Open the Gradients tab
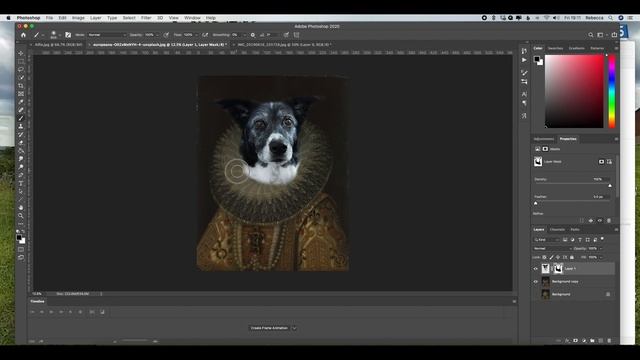 pyautogui.click(x=577, y=48)
